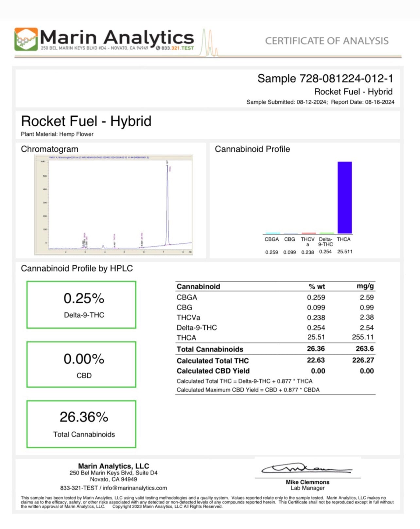Click the Calculated Total THC row

pos(275,361)
